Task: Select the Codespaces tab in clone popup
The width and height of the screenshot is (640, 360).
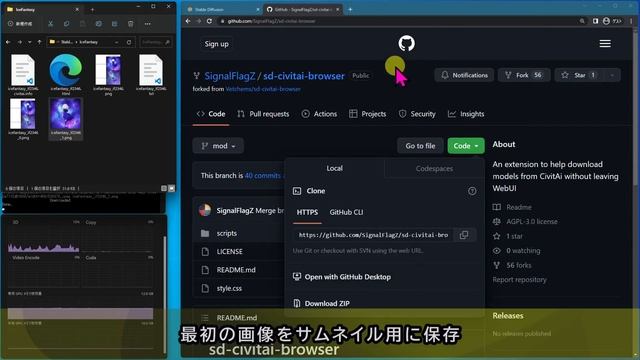Action: (434, 169)
